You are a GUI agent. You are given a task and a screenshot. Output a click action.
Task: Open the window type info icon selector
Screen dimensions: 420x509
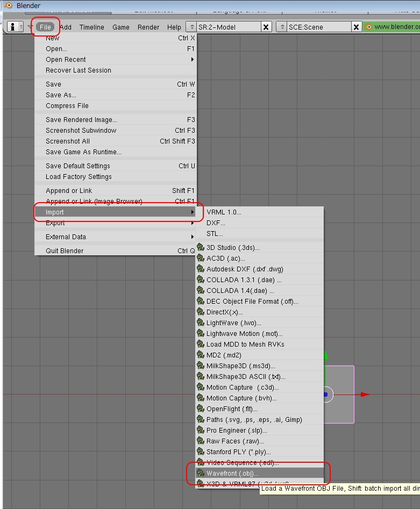tap(16, 27)
